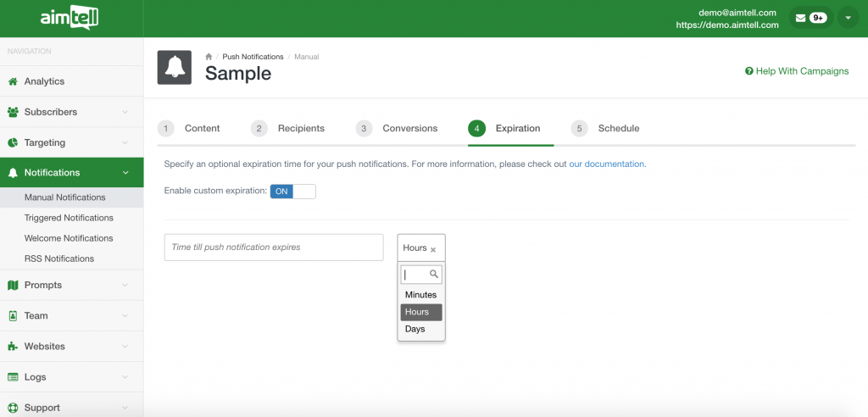Click the Logs list icon
868x417 pixels.
click(x=13, y=377)
